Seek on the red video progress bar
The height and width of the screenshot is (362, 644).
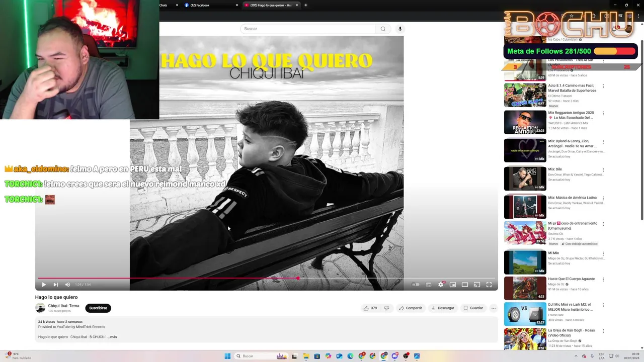coord(267,278)
